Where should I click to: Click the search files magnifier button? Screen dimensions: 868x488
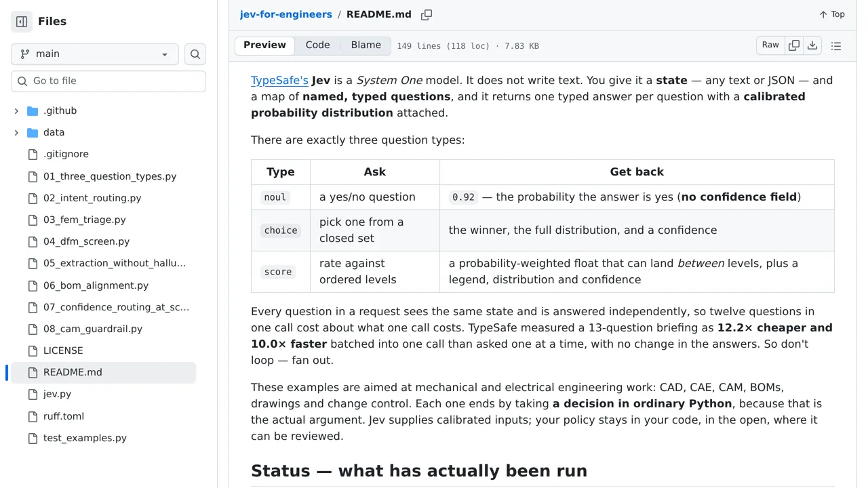click(x=195, y=54)
